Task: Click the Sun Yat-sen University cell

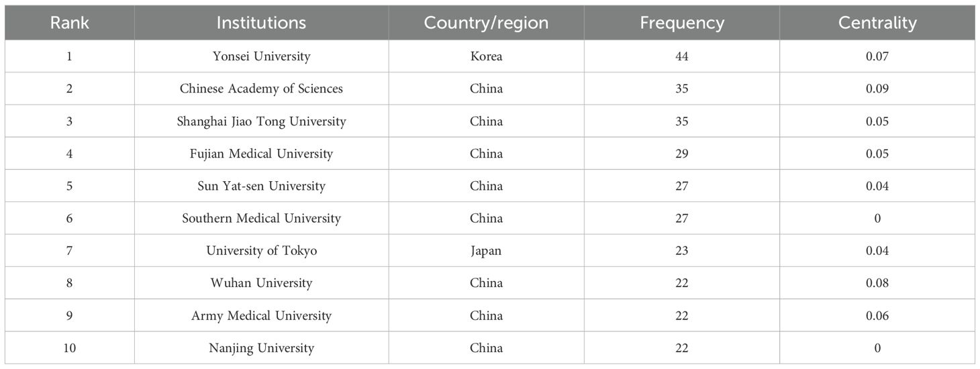Action: point(261,186)
